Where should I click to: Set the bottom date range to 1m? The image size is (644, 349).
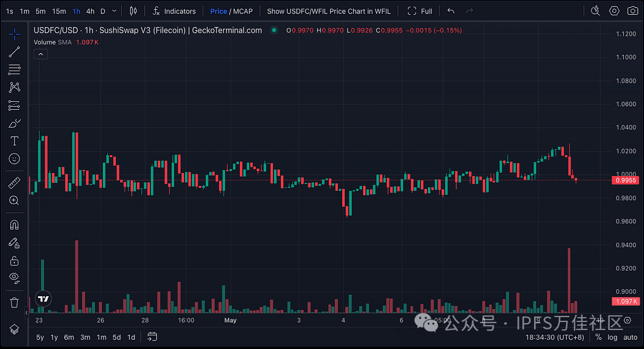pos(101,337)
